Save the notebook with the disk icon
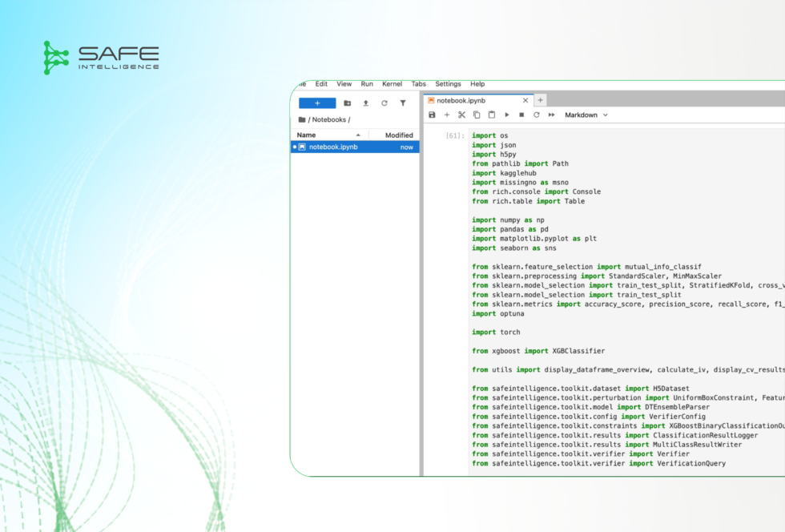Viewport: 785px width, 532px height. pos(432,115)
